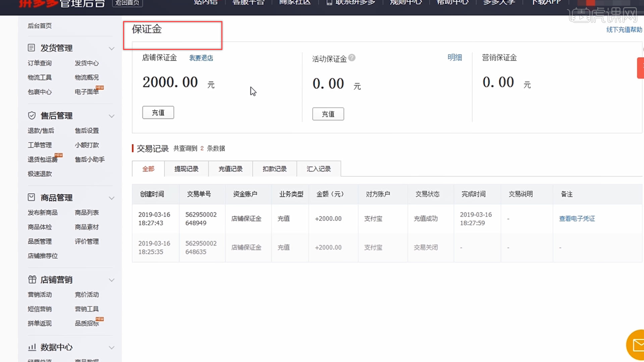The image size is (644, 362).
Task: Click the 商品管理 section icon
Action: click(x=31, y=197)
